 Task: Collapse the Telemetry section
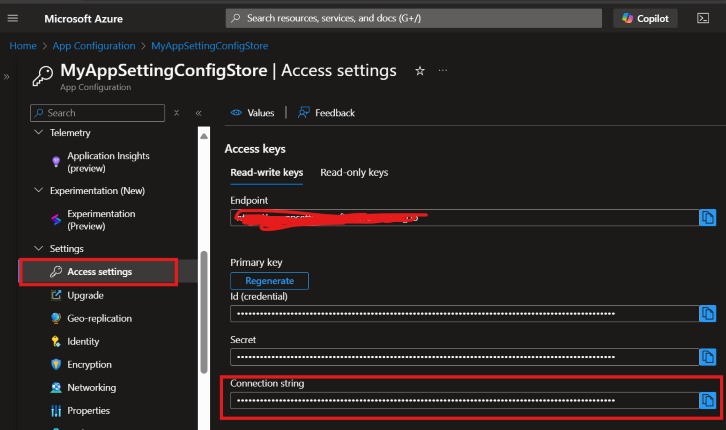pyautogui.click(x=39, y=133)
